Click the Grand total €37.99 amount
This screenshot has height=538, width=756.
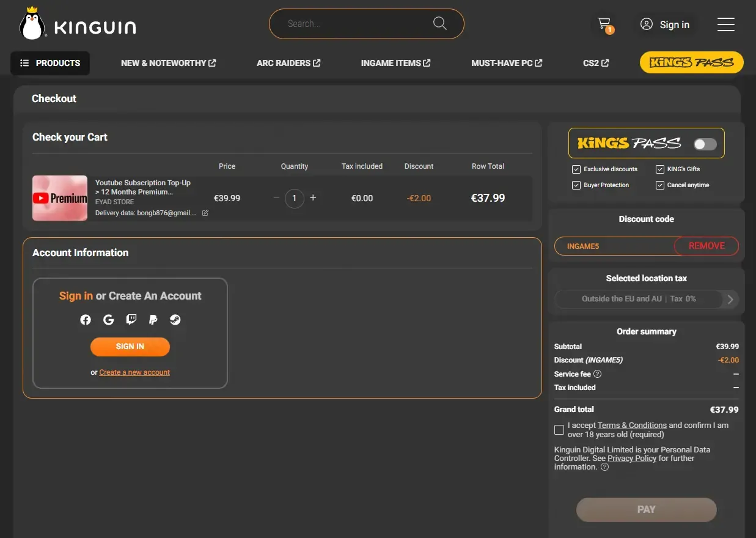point(724,410)
